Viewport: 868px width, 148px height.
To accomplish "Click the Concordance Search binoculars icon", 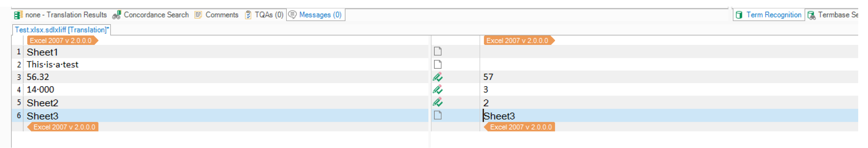I will [116, 15].
